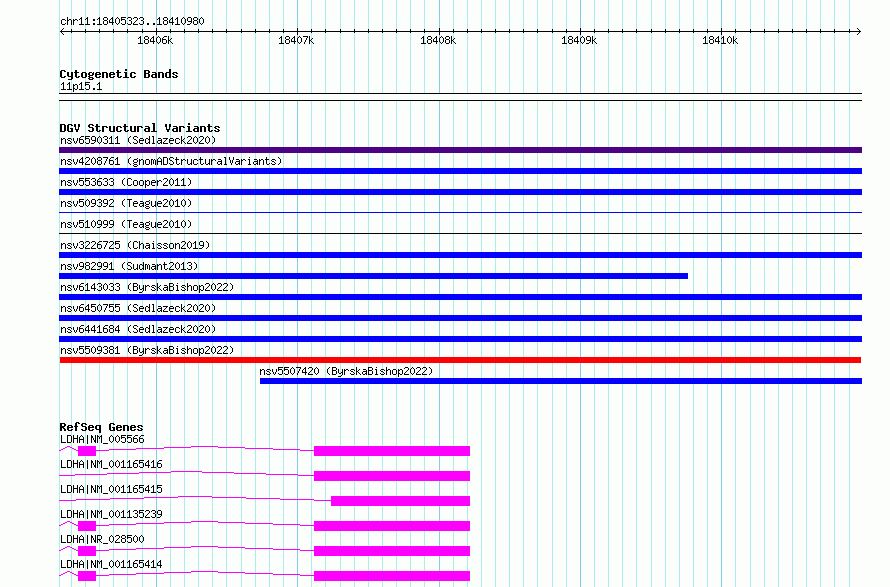The width and height of the screenshot is (890, 587).
Task: Click the 18407k ruler tick label
Action: [x=296, y=40]
